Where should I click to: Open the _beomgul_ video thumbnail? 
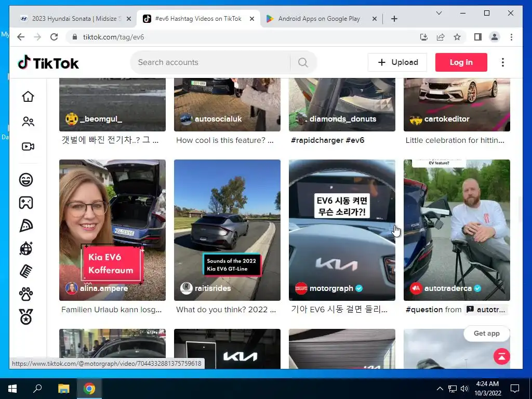coord(112,104)
